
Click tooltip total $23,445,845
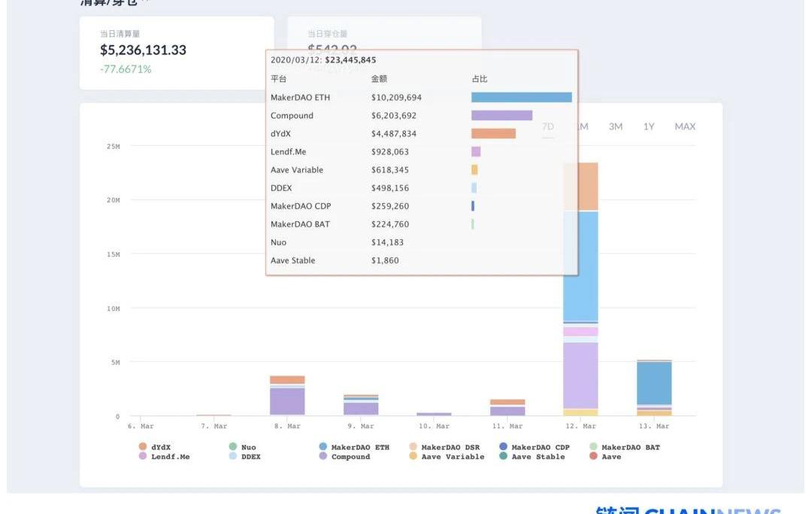(x=350, y=59)
